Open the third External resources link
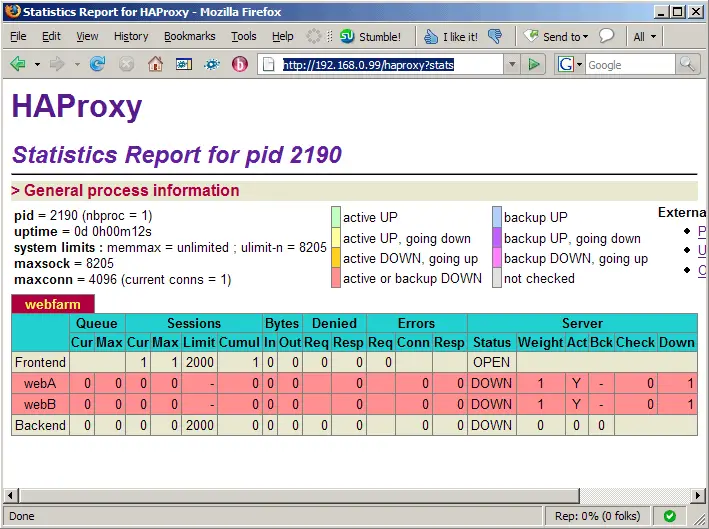The image size is (709, 529). click(701, 270)
